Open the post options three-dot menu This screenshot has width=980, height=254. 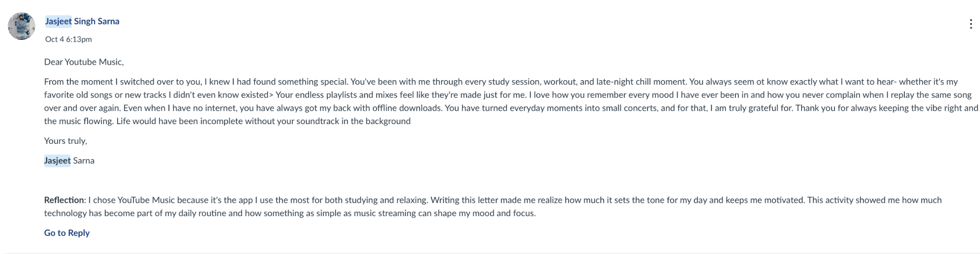click(970, 24)
